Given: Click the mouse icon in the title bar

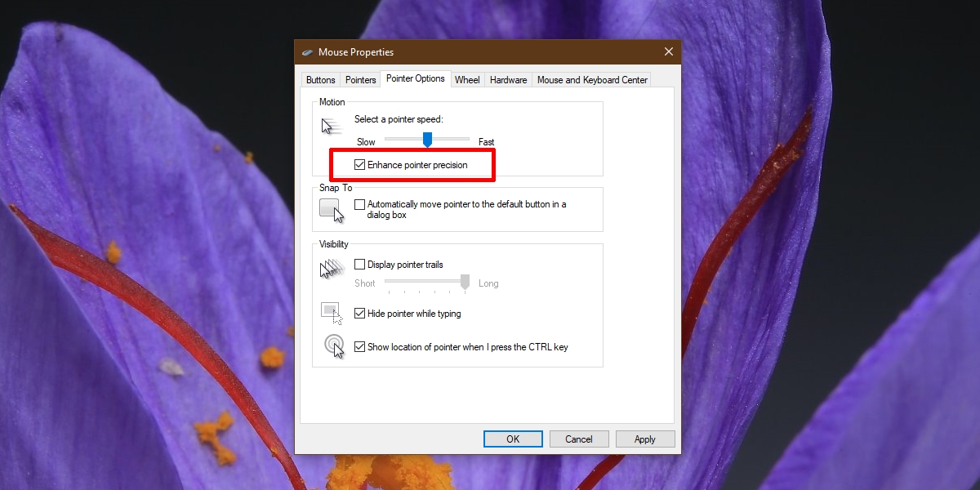Looking at the screenshot, I should [307, 52].
